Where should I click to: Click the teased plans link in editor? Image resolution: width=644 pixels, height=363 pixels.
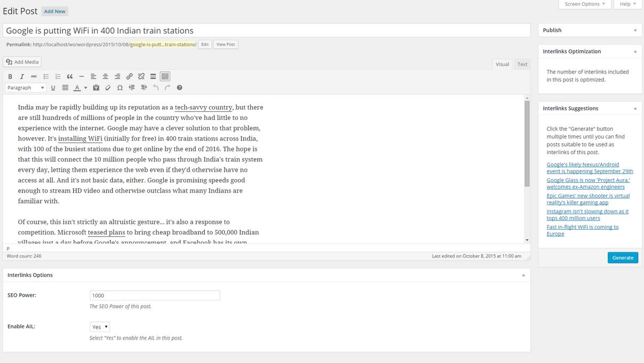coord(106,232)
